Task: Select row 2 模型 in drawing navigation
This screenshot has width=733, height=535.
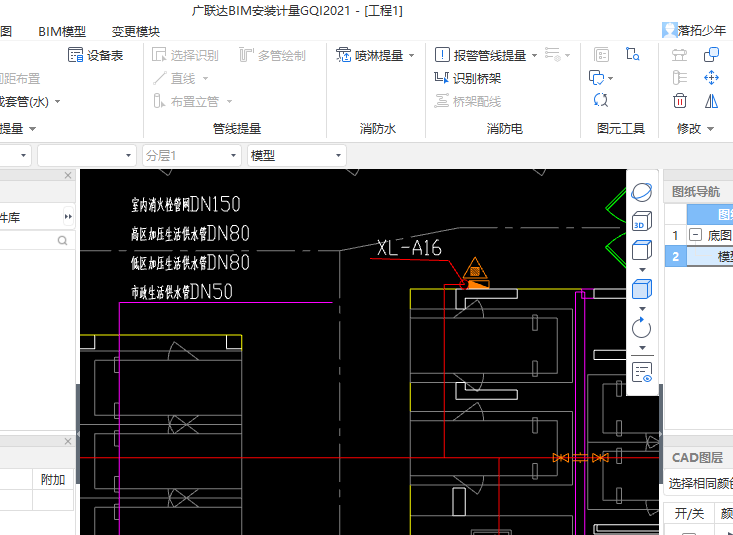Action: tap(699, 256)
